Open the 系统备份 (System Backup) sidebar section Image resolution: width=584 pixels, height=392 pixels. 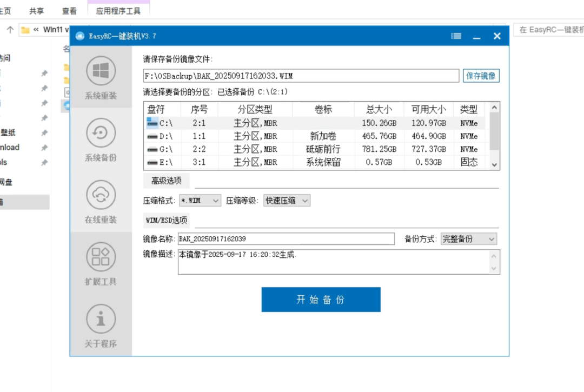pos(101,139)
